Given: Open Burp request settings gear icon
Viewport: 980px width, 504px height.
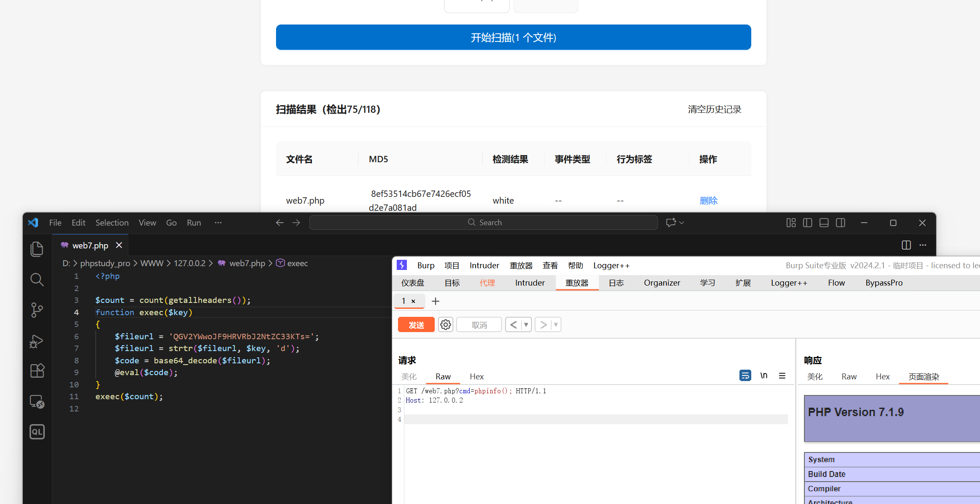Looking at the screenshot, I should coord(445,324).
